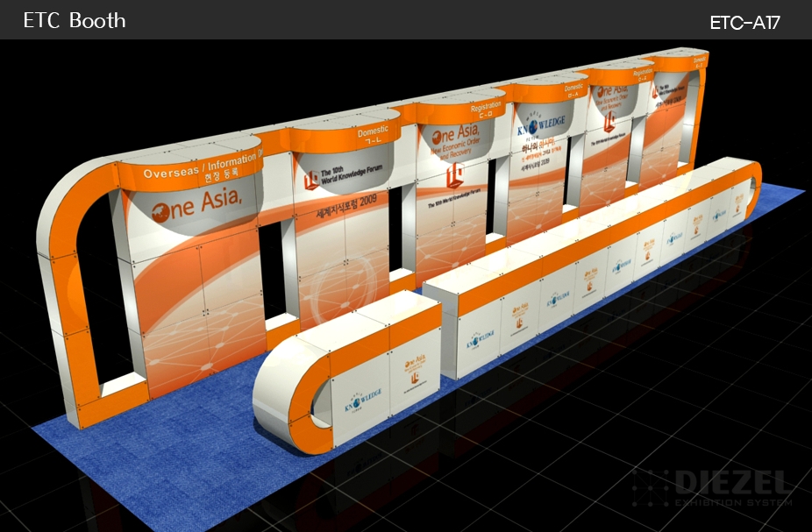
Task: Select the World Knowledge logo on fourth wall panel
Action: [541, 124]
